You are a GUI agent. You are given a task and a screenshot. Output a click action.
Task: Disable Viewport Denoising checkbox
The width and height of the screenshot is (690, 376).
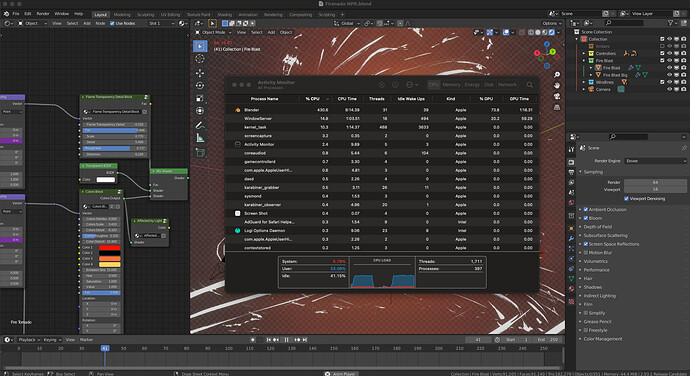click(626, 199)
